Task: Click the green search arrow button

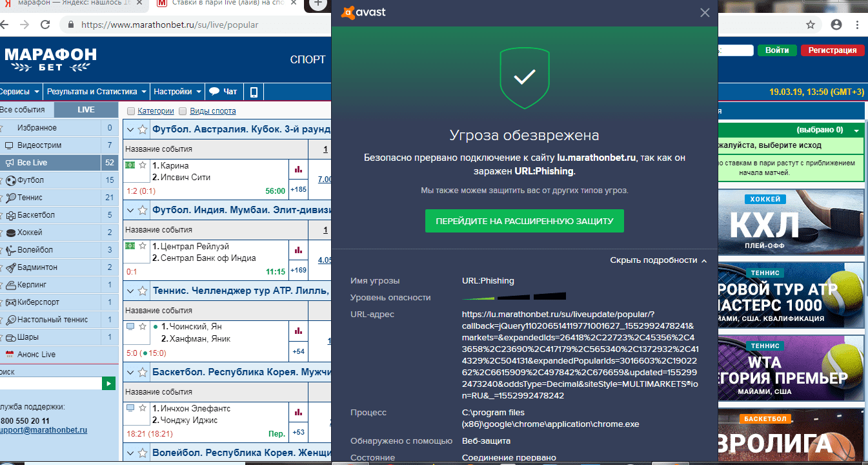Action: [109, 384]
